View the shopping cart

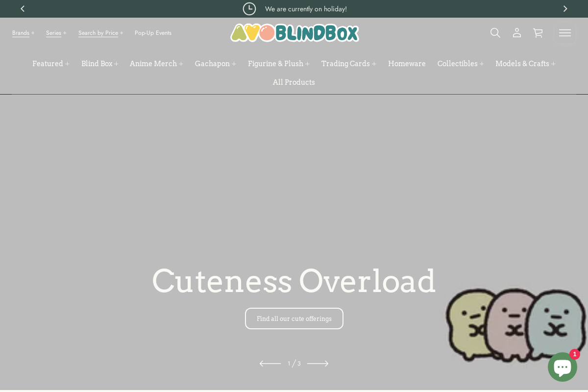(x=538, y=33)
